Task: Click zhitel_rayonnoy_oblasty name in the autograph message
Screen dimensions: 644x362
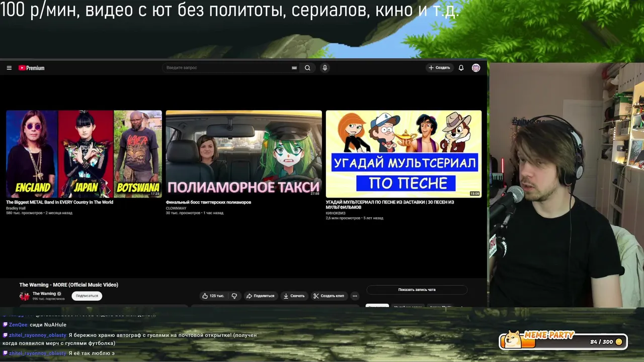Action: (x=38, y=335)
